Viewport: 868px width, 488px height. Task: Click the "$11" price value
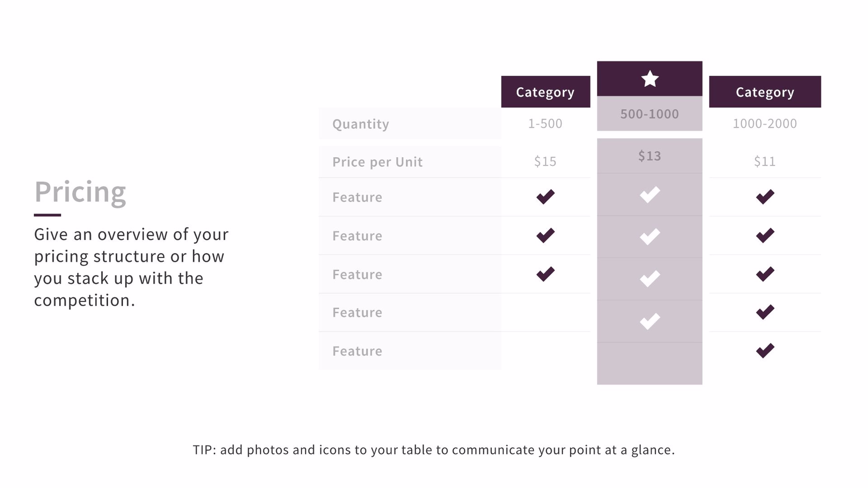pyautogui.click(x=765, y=162)
